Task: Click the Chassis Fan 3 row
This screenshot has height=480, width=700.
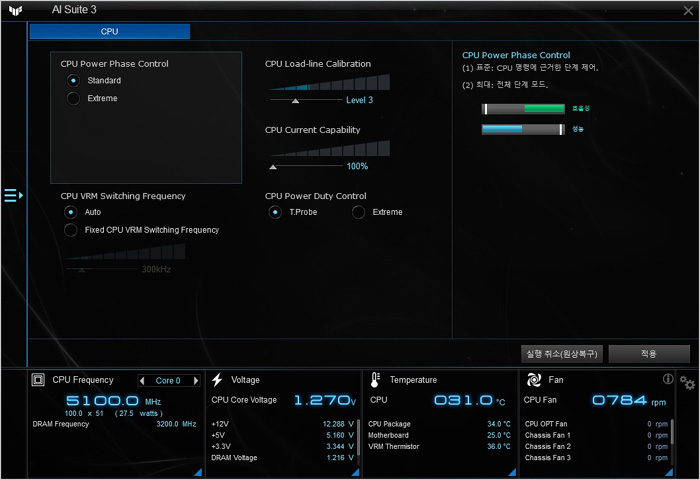Action: (x=596, y=457)
